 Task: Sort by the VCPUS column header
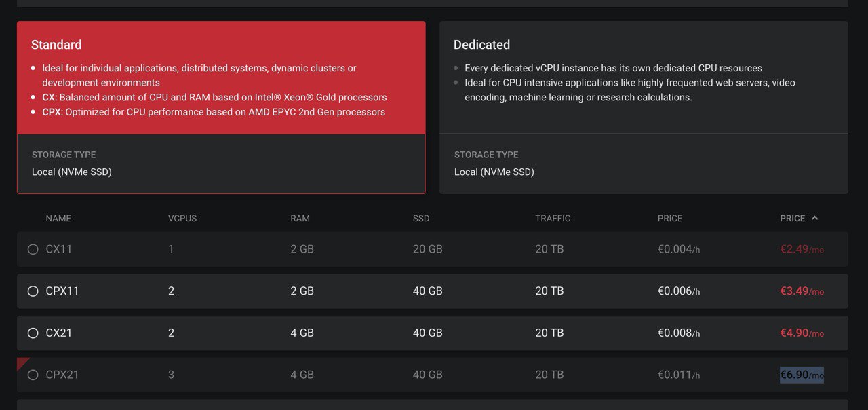(x=182, y=219)
